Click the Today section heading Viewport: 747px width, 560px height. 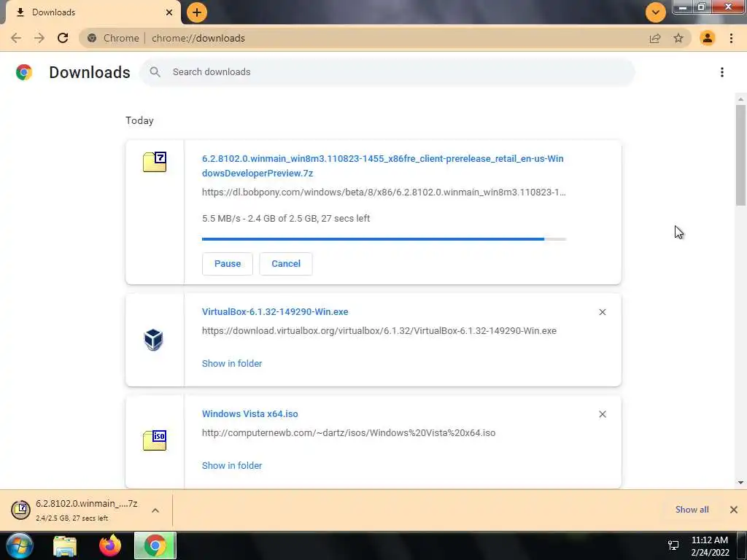pos(139,120)
